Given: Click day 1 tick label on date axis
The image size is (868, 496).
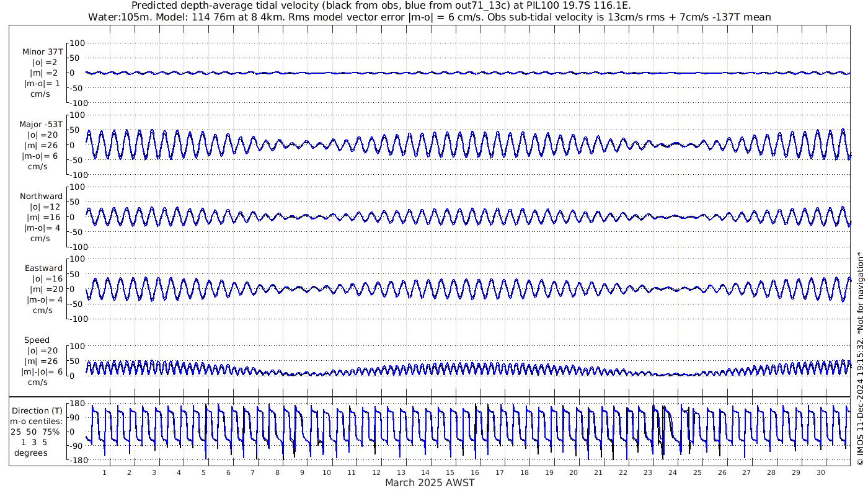Looking at the screenshot, I should 104,472.
